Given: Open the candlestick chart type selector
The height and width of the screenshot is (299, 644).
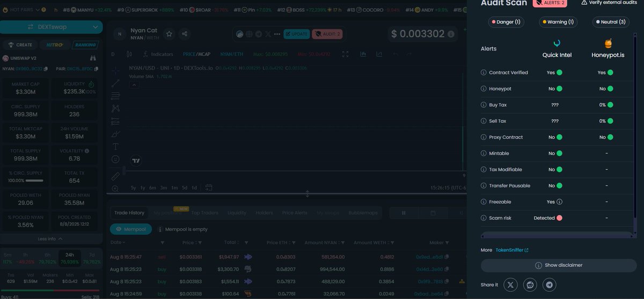Looking at the screenshot, I should 129,54.
